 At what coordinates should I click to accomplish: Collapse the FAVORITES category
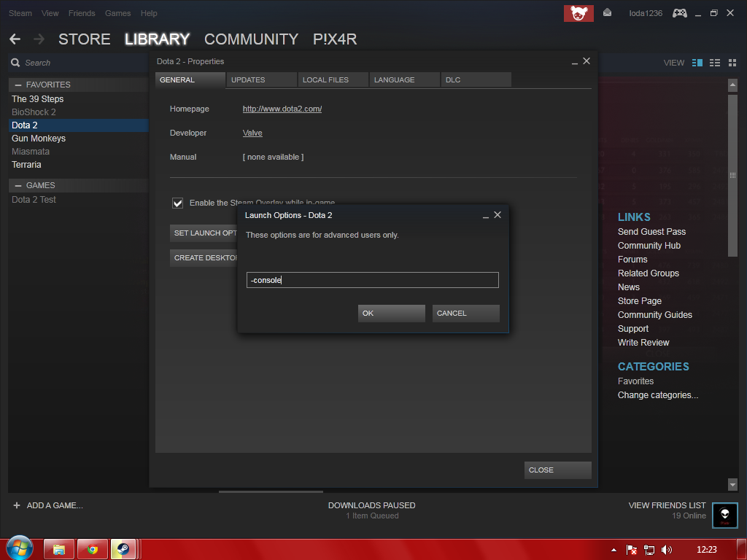pos(18,85)
